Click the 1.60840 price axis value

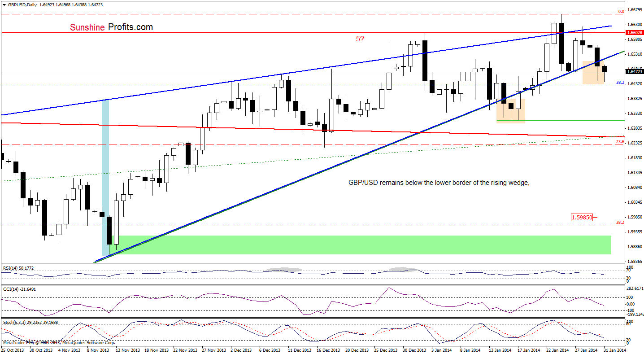point(635,187)
